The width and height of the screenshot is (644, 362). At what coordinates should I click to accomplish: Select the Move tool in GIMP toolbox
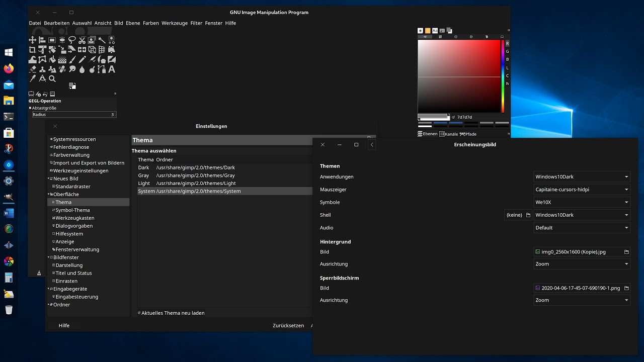33,40
